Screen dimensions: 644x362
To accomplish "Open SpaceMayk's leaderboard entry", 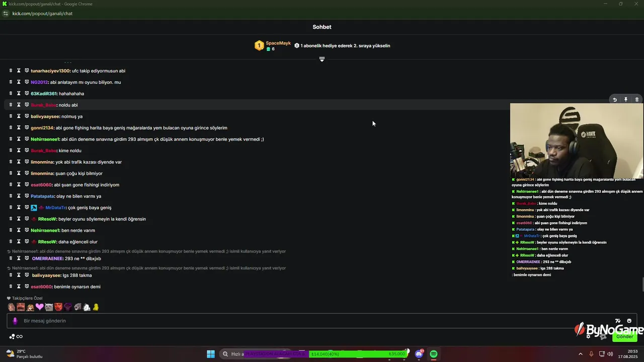I will pos(273,46).
